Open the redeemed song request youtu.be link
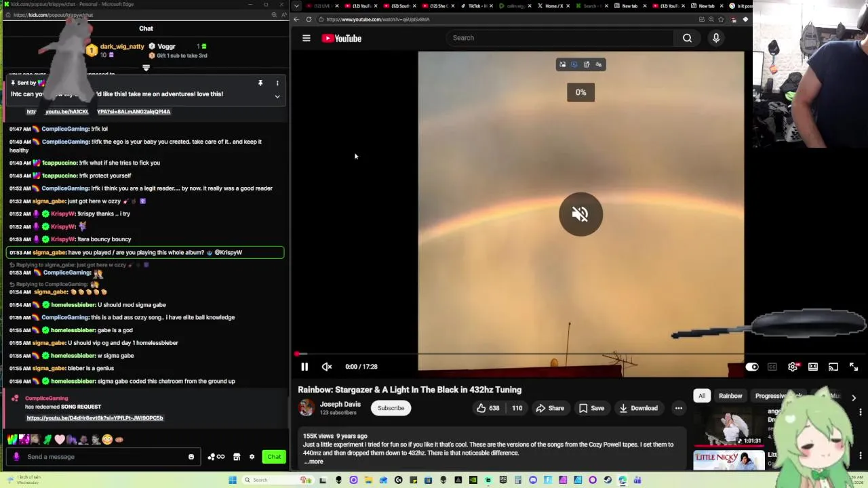868x488 pixels. point(95,418)
